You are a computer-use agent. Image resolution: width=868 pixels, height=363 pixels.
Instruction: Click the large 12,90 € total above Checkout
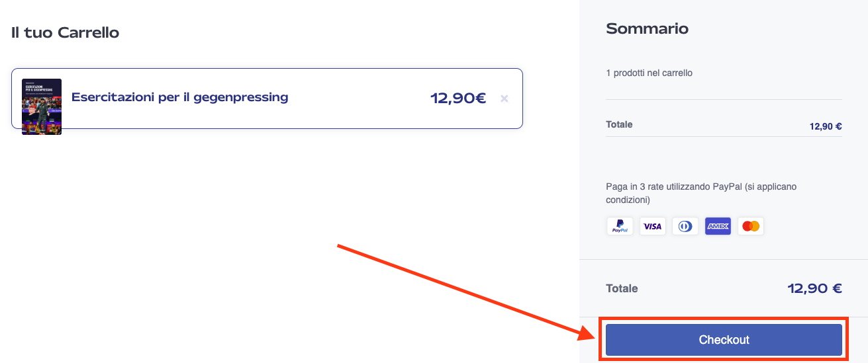814,288
